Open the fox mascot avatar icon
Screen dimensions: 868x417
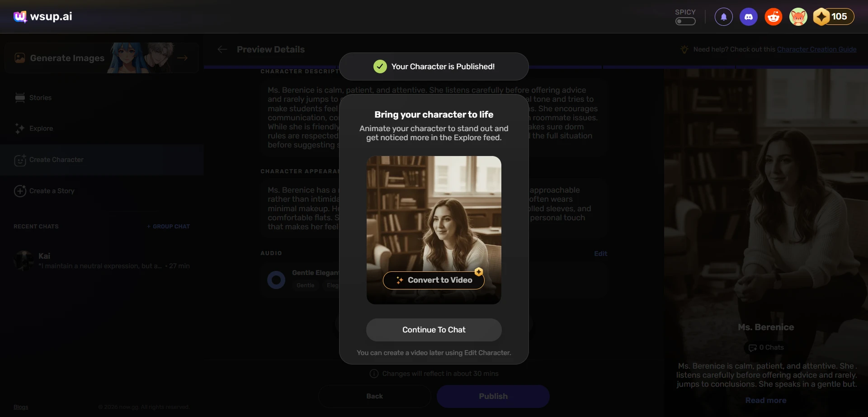(798, 17)
